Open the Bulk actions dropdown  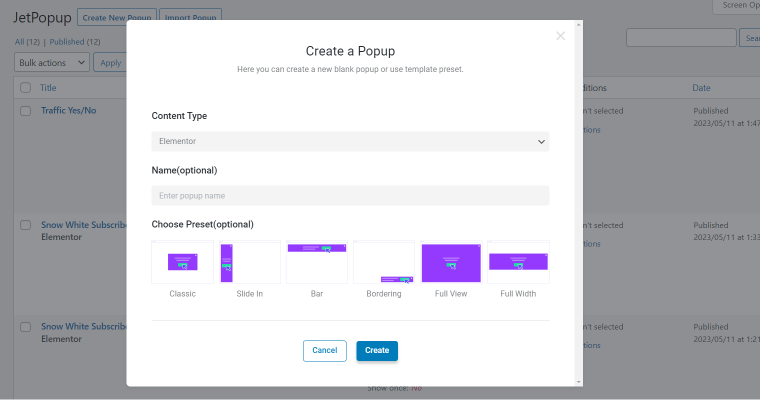coord(52,63)
